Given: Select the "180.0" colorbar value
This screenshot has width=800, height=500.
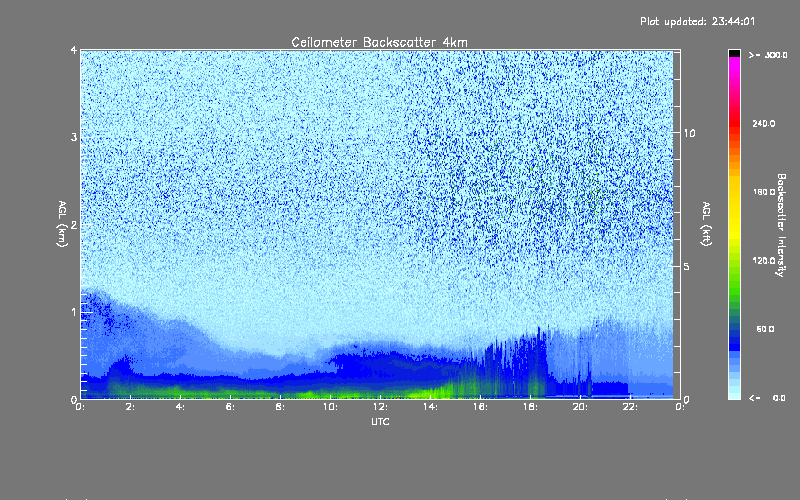Looking at the screenshot, I should click(764, 192).
